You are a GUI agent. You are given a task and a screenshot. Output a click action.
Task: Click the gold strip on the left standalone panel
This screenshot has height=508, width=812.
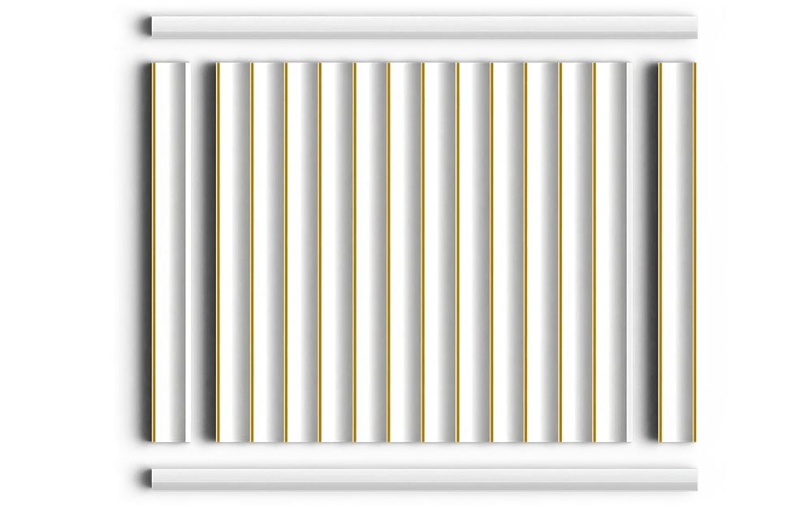click(153, 252)
